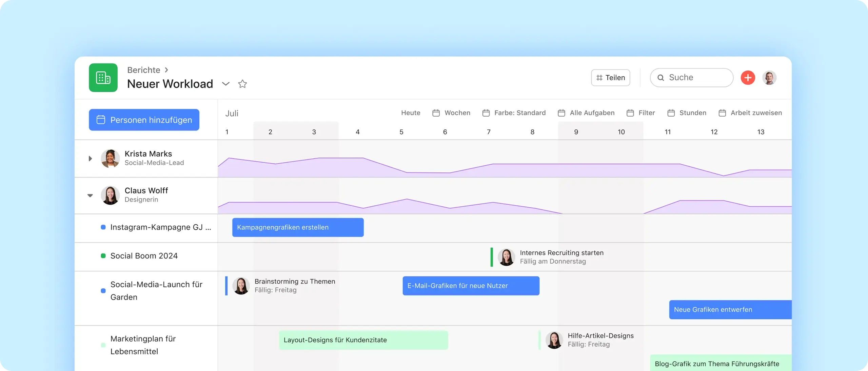
Task: Jump to Heute in the timeline
Action: (411, 113)
